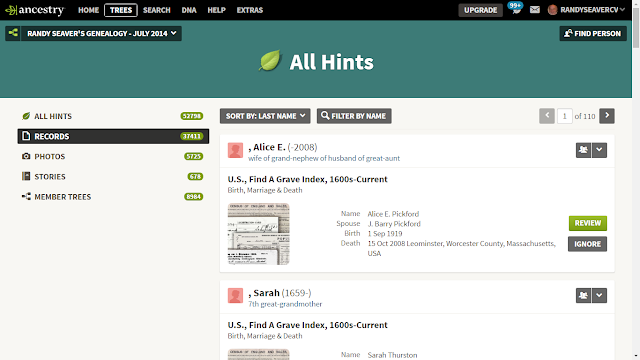
Task: Click the Ancestry logo
Action: [x=35, y=10]
